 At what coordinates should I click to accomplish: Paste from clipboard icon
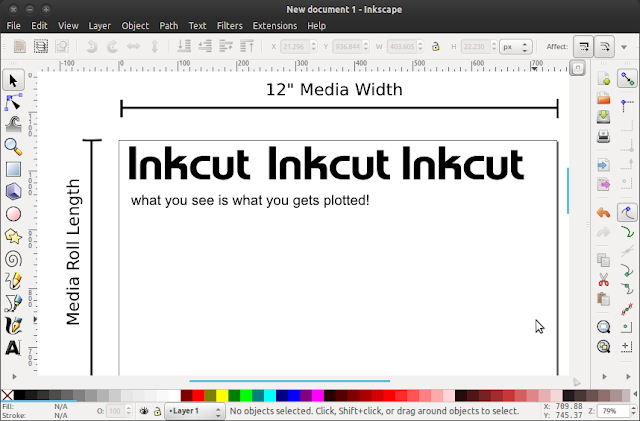603,299
